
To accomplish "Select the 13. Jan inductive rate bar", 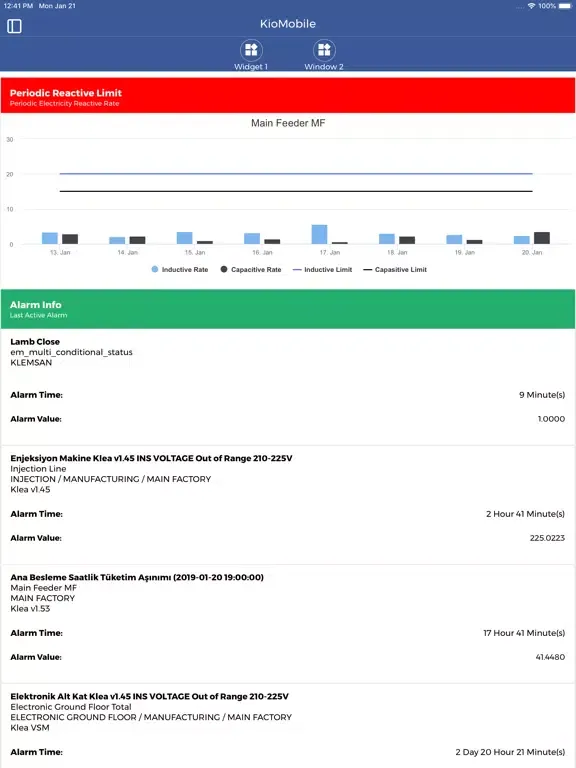I will pos(50,238).
